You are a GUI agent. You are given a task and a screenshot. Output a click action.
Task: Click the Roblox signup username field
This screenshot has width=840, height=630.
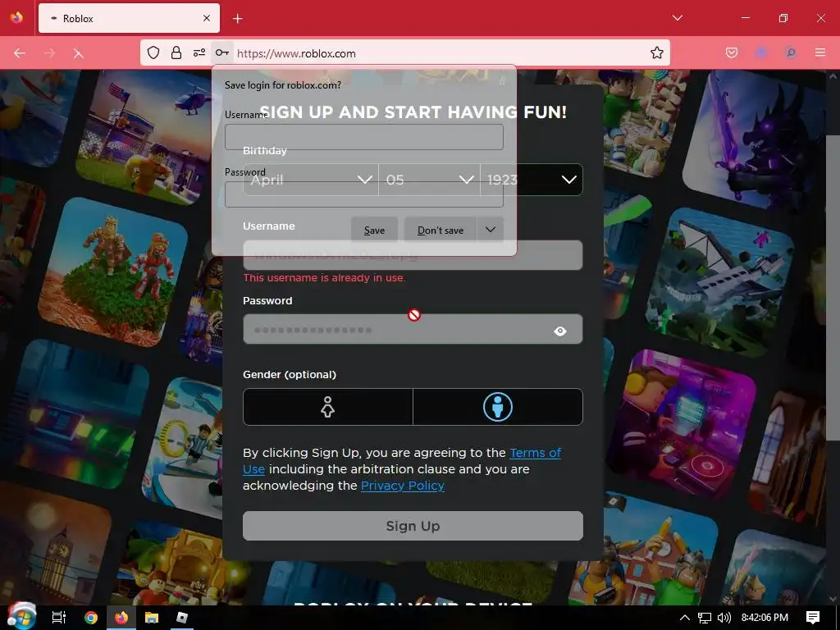[x=413, y=255]
